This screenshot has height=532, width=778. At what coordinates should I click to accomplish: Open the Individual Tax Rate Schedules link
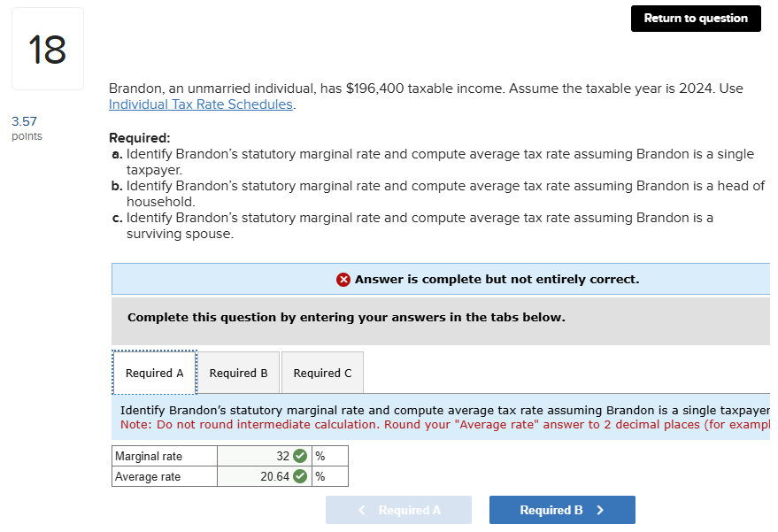(200, 104)
